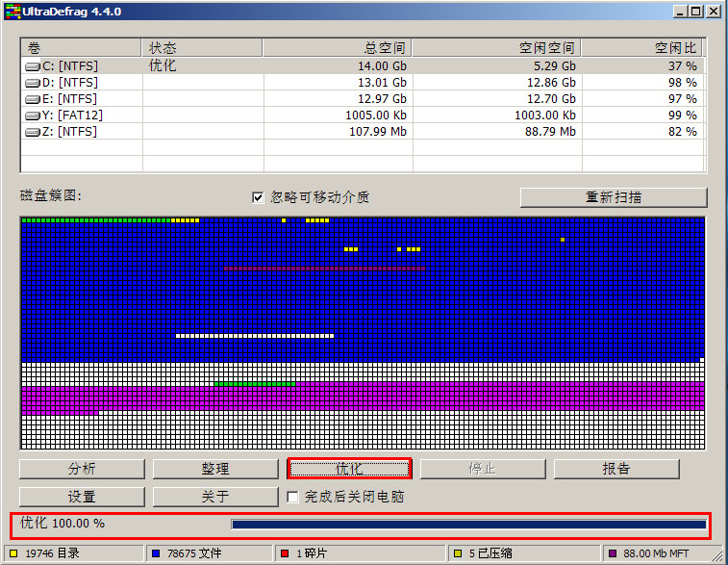Click the 重新扫描 button
728x565 pixels.
point(614,197)
